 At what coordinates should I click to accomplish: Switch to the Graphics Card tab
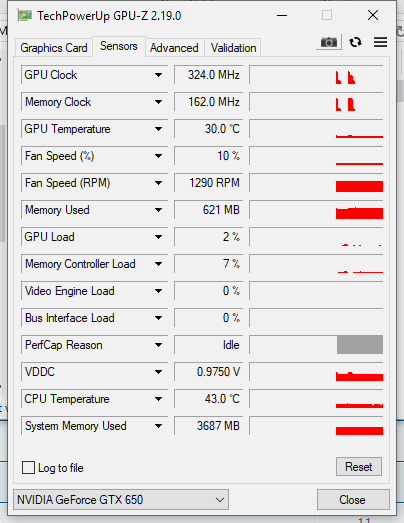click(x=54, y=48)
